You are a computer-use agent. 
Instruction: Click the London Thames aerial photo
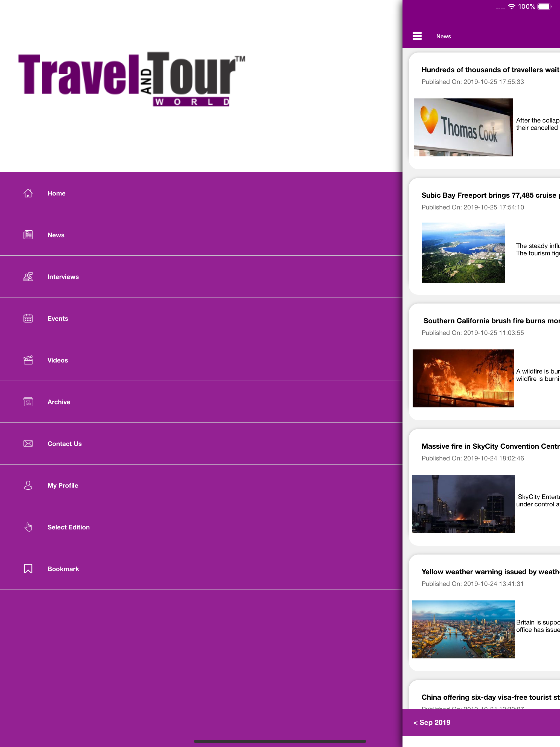point(463,629)
